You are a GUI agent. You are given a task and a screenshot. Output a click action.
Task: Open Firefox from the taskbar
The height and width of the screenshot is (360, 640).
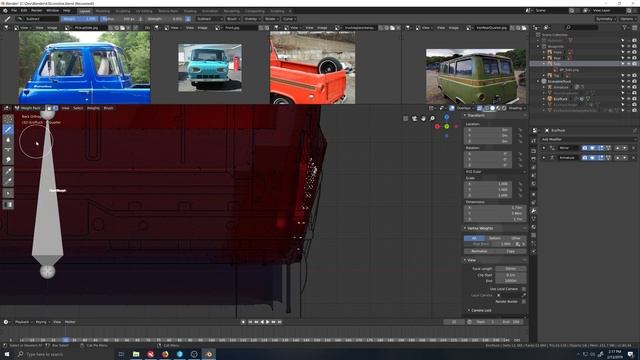tap(165, 354)
